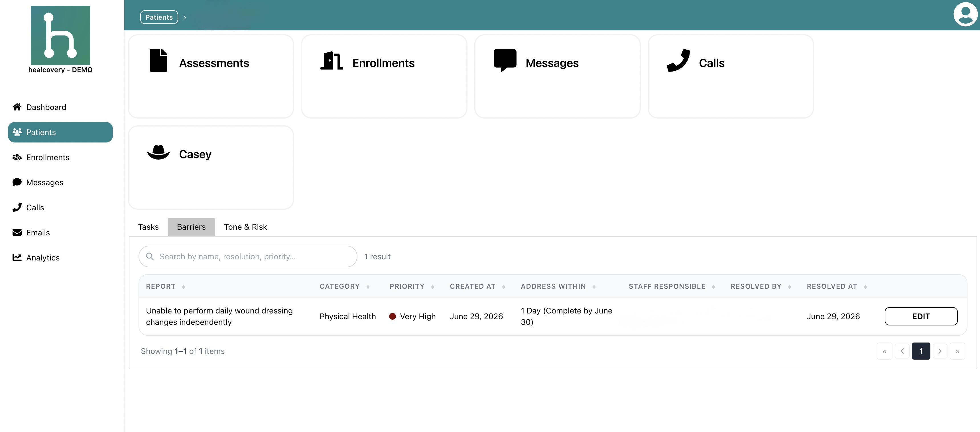
Task: Open Emails in the sidebar
Action: click(x=60, y=233)
